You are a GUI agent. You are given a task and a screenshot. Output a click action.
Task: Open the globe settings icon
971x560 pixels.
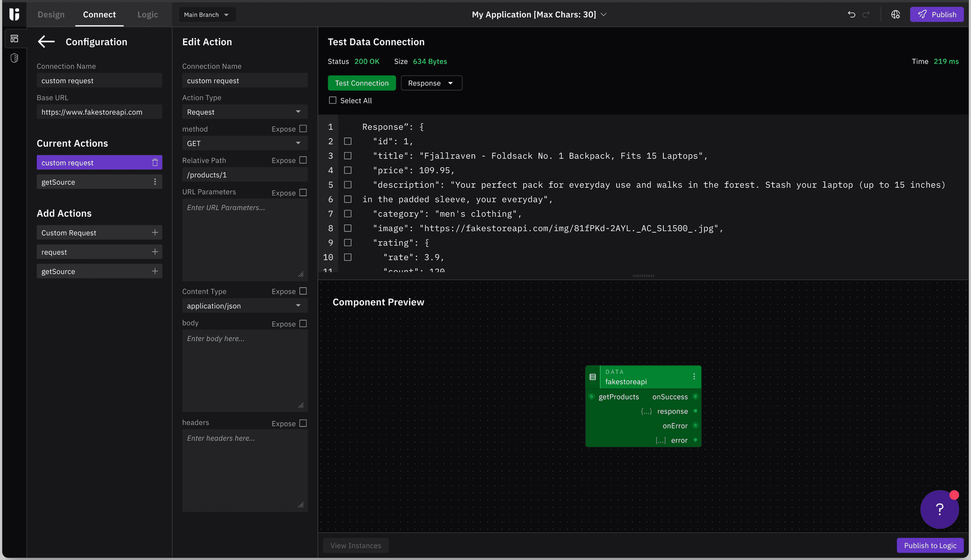click(x=895, y=14)
